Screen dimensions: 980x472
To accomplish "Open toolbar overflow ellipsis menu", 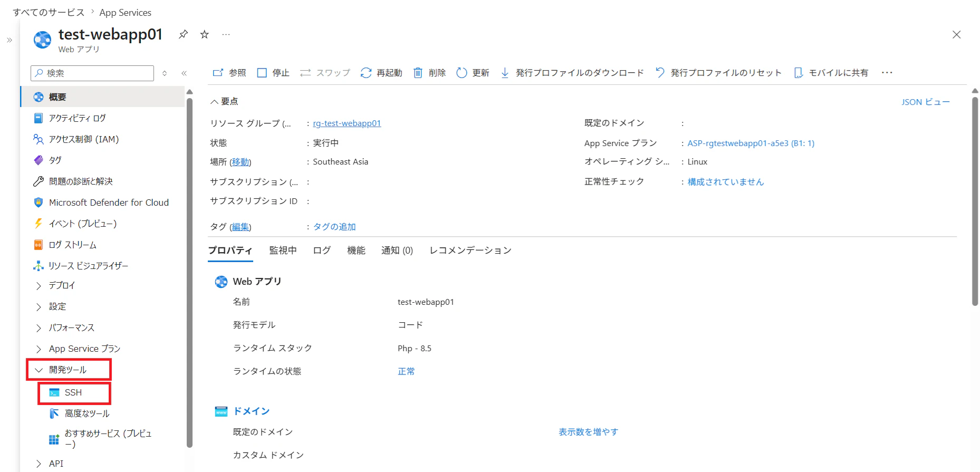I will (x=887, y=73).
